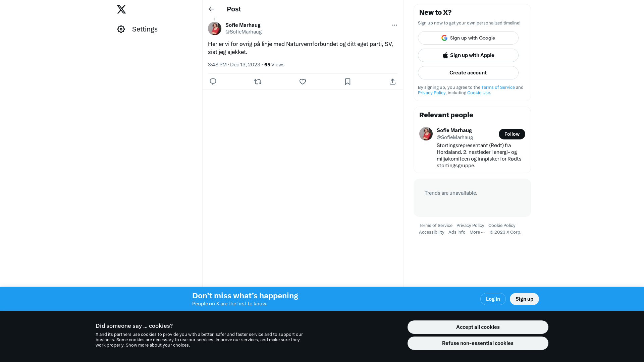The image size is (644, 362).
Task: Expand the More footer menu
Action: pos(477,232)
